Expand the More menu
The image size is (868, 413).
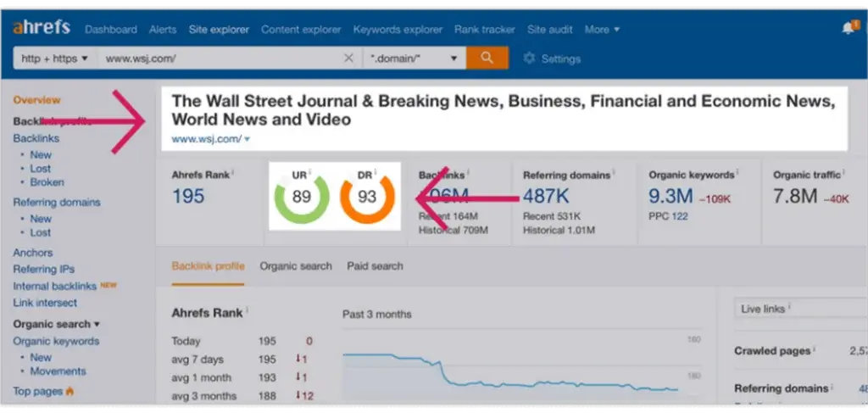(x=602, y=30)
